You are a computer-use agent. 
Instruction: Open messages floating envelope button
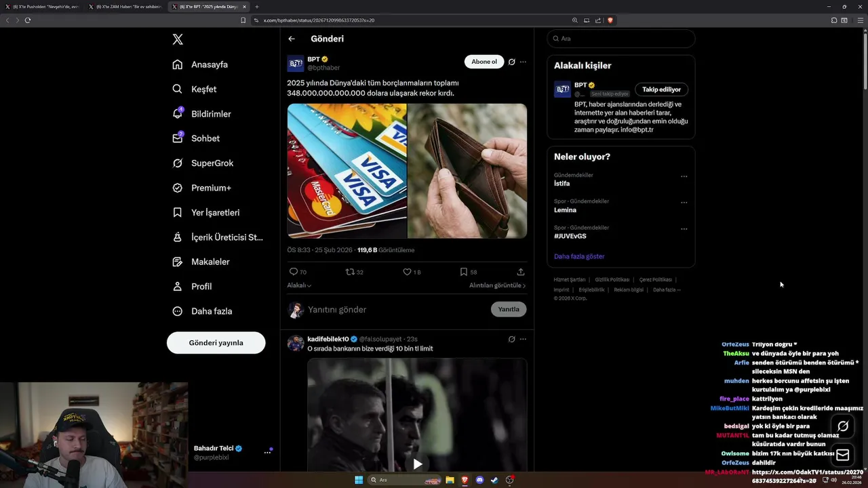tap(843, 455)
